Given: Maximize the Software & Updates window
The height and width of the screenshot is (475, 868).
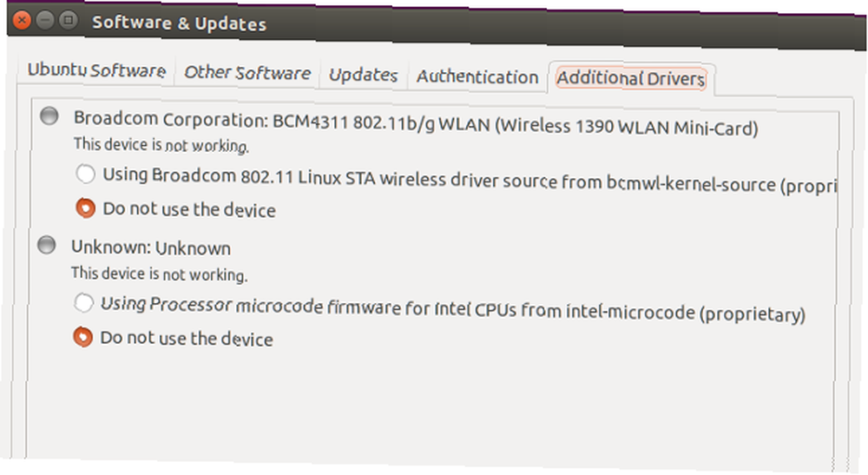Looking at the screenshot, I should 68,21.
